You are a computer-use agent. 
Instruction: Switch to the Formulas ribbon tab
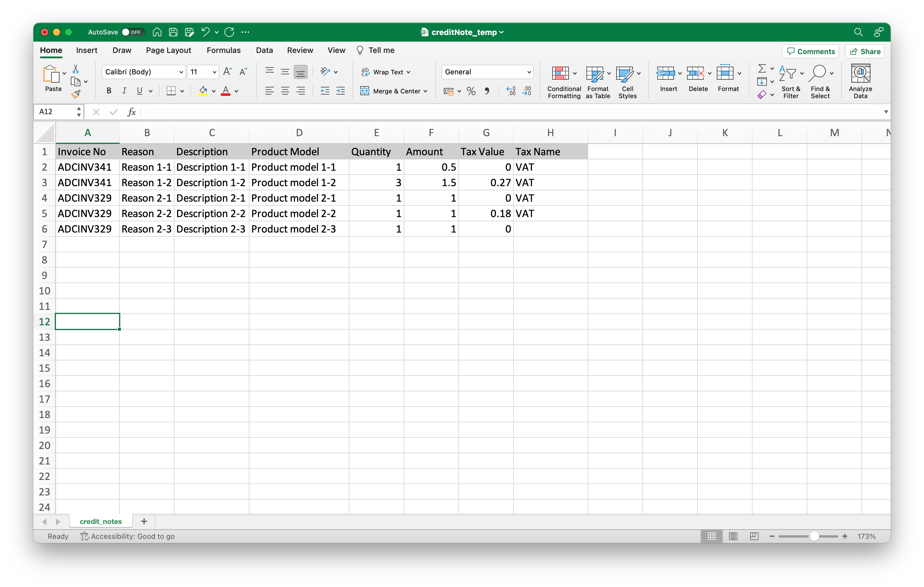click(224, 50)
